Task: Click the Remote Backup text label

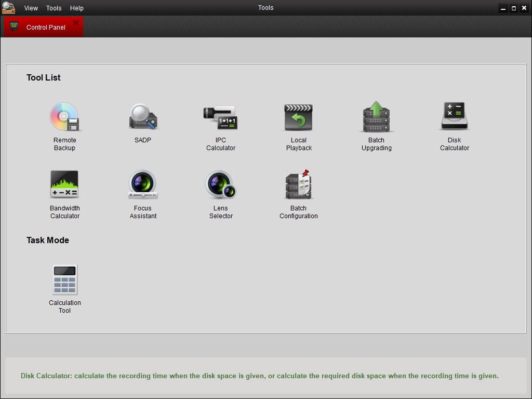Action: coord(64,144)
